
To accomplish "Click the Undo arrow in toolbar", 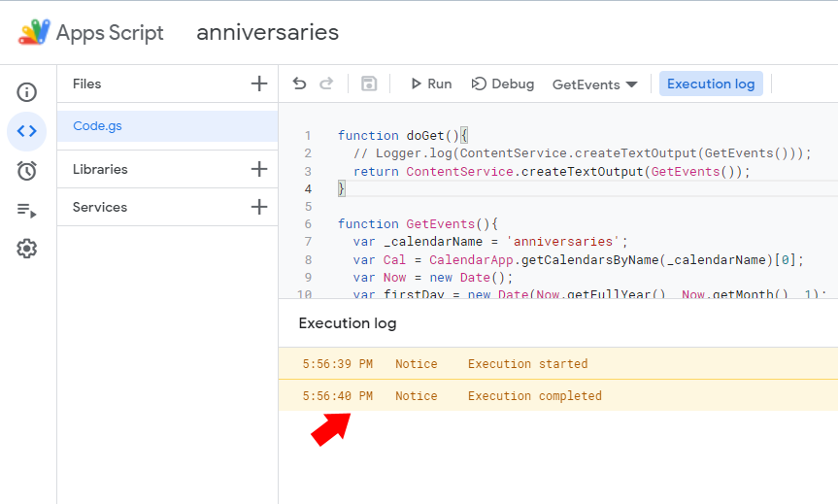I will (x=299, y=84).
